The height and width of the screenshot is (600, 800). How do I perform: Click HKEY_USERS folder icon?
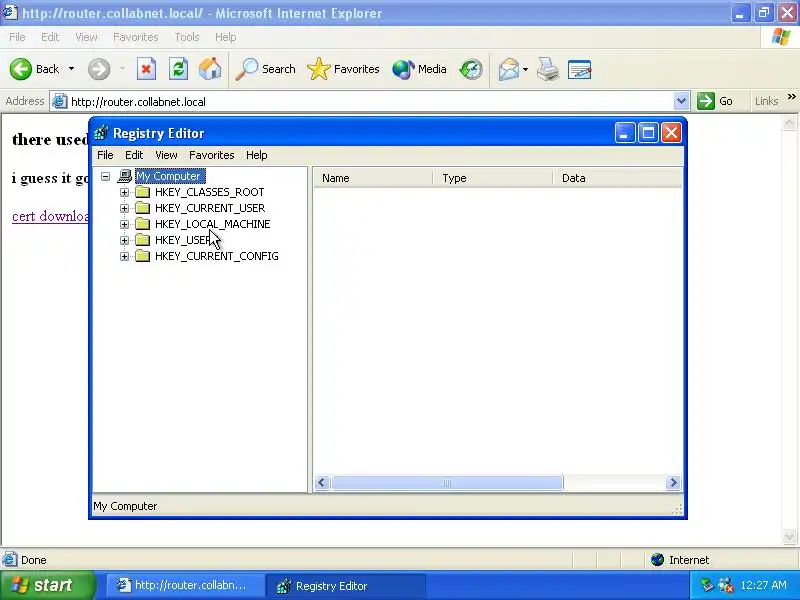pos(142,240)
